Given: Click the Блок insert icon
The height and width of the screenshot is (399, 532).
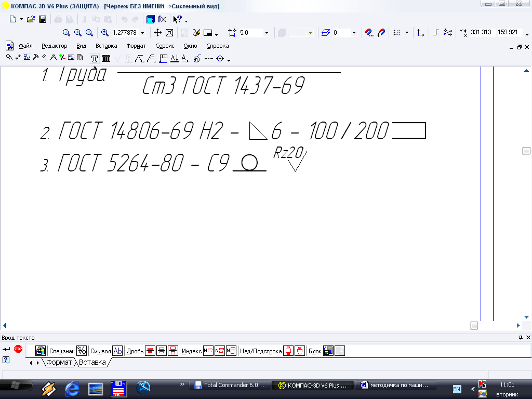Looking at the screenshot, I should [328, 351].
